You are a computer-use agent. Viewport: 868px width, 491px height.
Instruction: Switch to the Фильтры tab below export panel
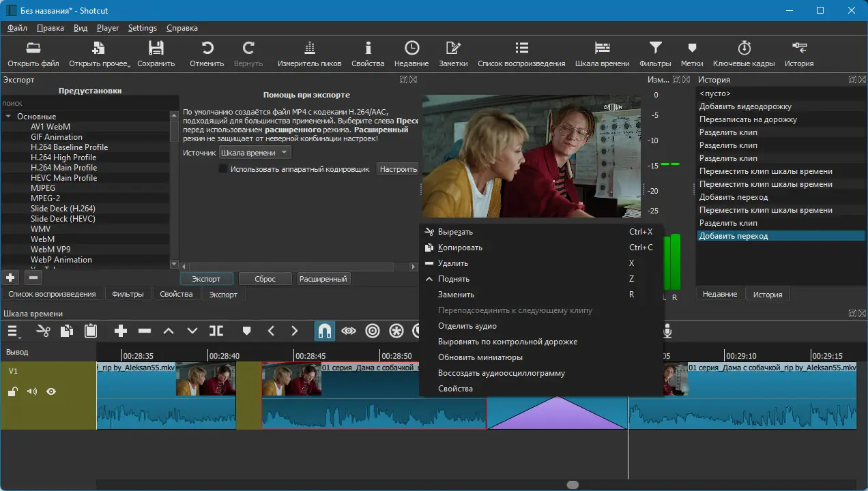click(x=128, y=295)
